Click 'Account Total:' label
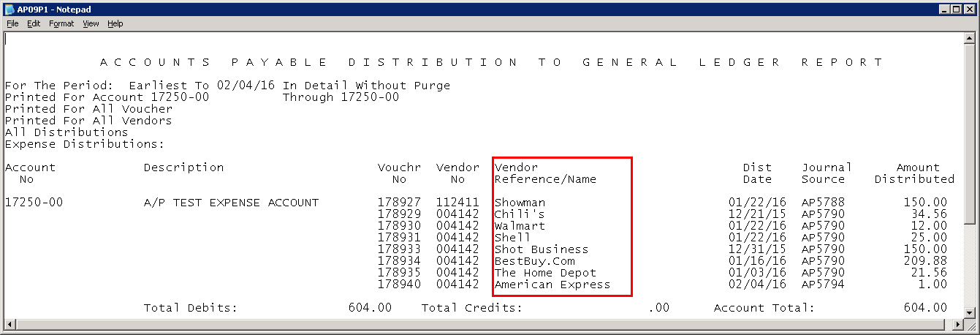This screenshot has width=980, height=335. point(764,308)
